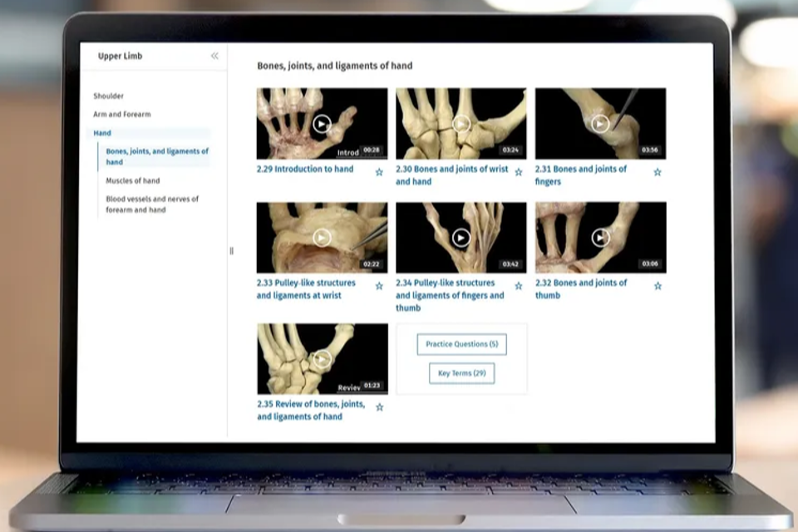Play the 2.30 wrist and hand video

(x=461, y=124)
